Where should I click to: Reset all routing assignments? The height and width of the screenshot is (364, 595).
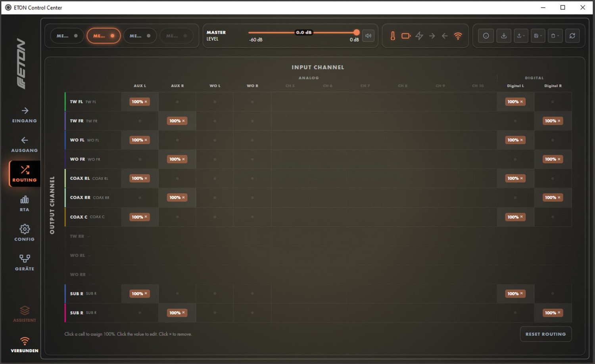546,334
